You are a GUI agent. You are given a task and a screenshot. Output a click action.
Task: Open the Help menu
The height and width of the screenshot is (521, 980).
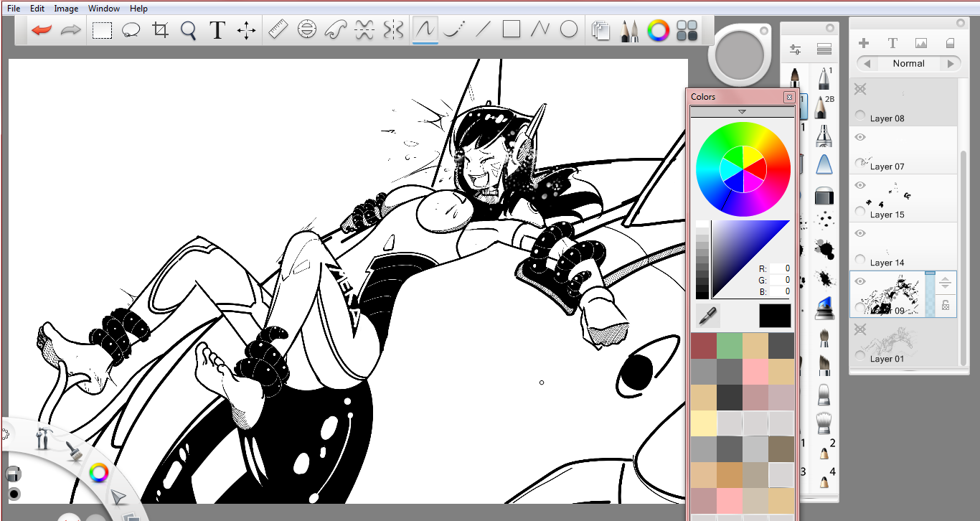pyautogui.click(x=139, y=9)
